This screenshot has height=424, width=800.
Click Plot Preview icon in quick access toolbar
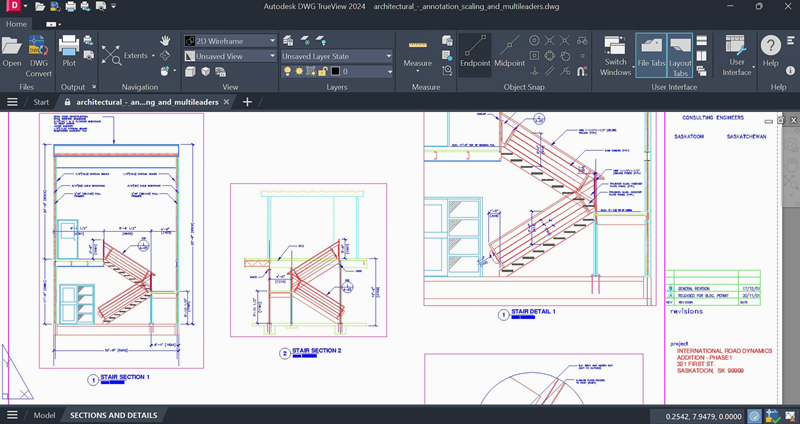pyautogui.click(x=101, y=7)
